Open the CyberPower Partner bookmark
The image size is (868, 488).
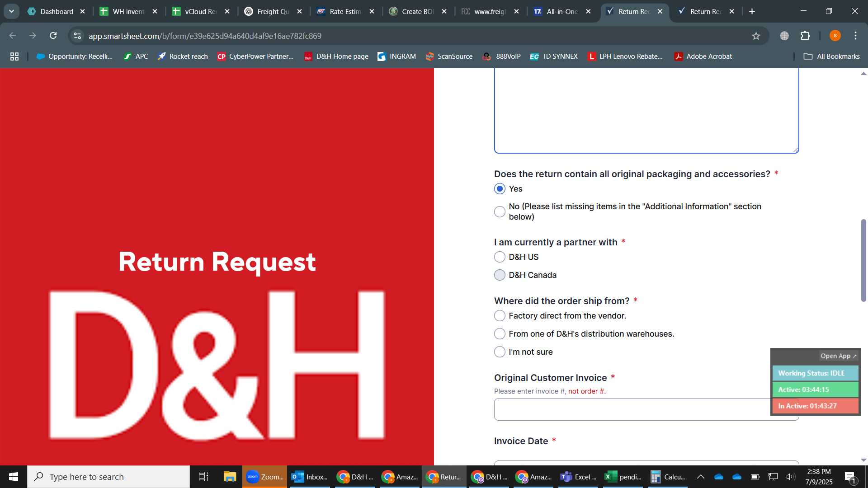pos(255,56)
